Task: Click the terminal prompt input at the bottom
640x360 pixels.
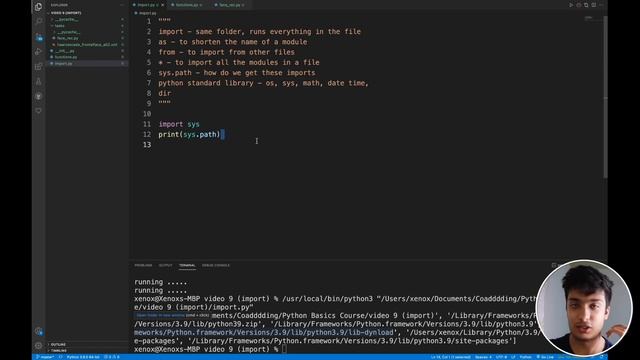Action: 284,349
